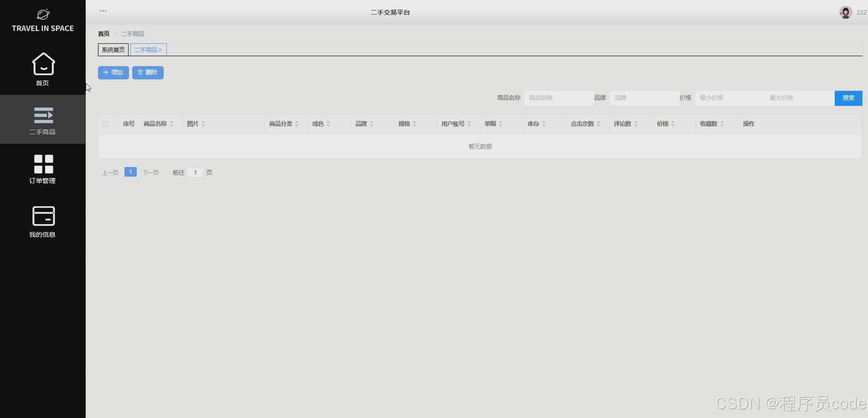Sort by 单限 column arrows
868x418 pixels.
click(x=501, y=124)
